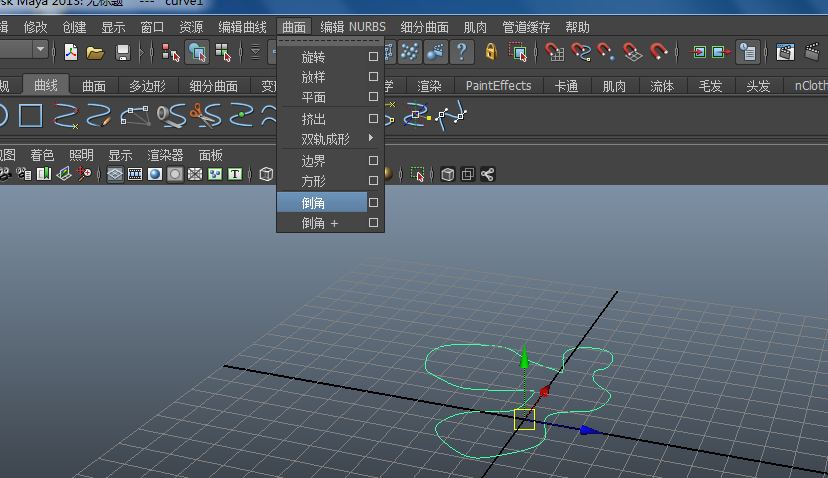Open the 帮助 menu

pos(577,27)
